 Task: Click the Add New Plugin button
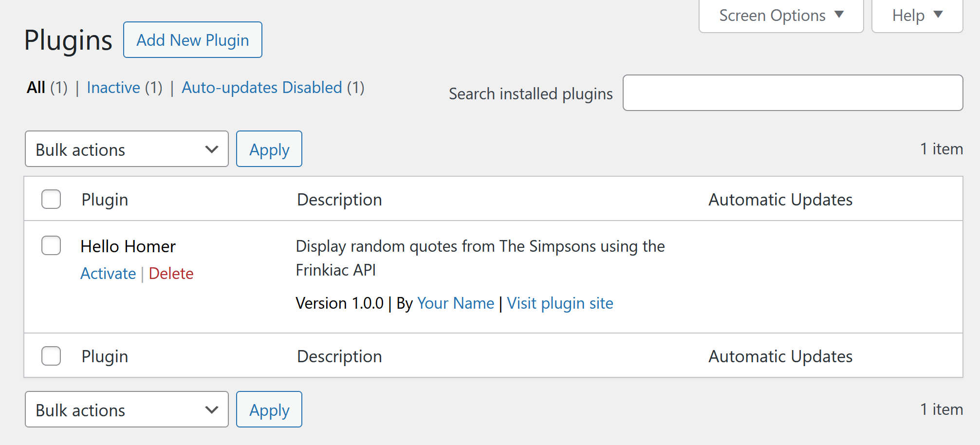(x=192, y=39)
